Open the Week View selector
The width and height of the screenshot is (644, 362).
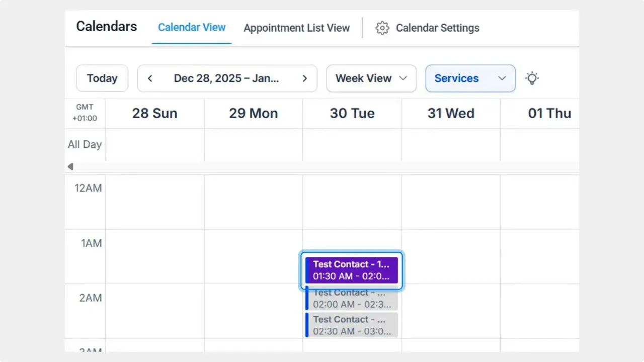(371, 78)
